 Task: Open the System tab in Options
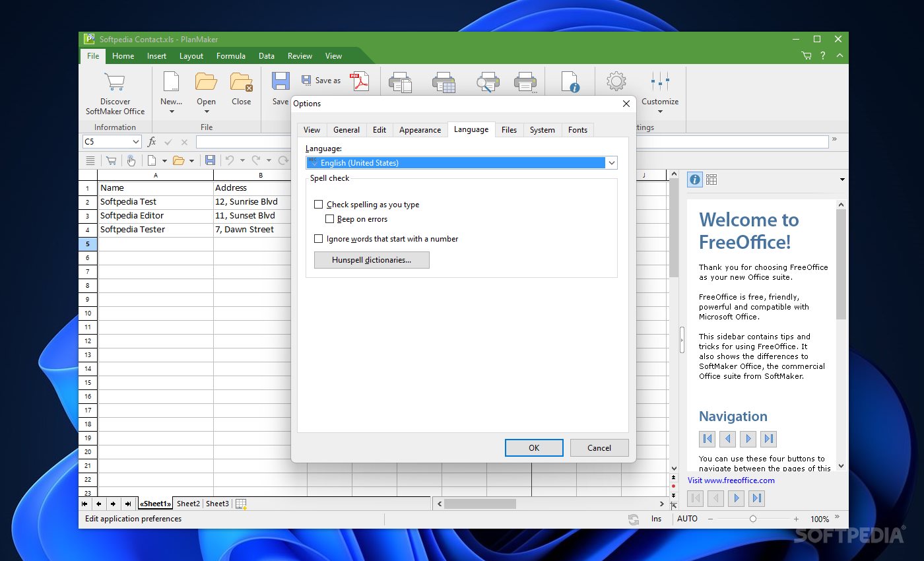pyautogui.click(x=543, y=130)
